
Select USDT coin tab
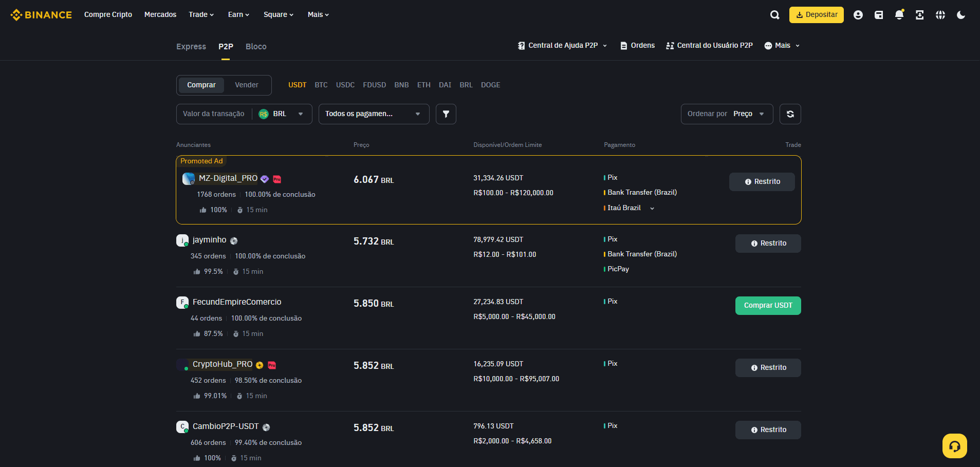coord(297,85)
